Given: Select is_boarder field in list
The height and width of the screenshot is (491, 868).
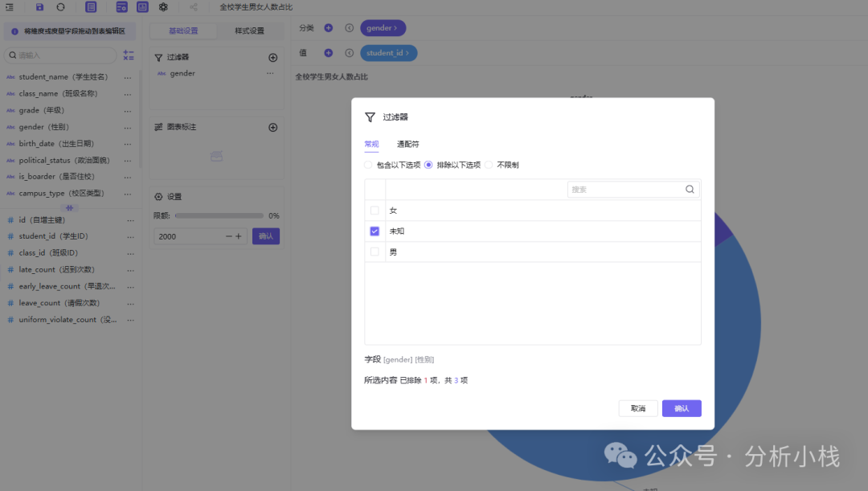Looking at the screenshot, I should pos(56,177).
